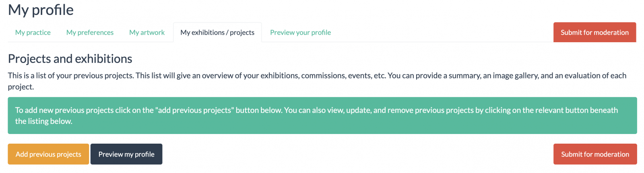The width and height of the screenshot is (644, 173).
Task: Open the Preview your profile tab
Action: [300, 33]
